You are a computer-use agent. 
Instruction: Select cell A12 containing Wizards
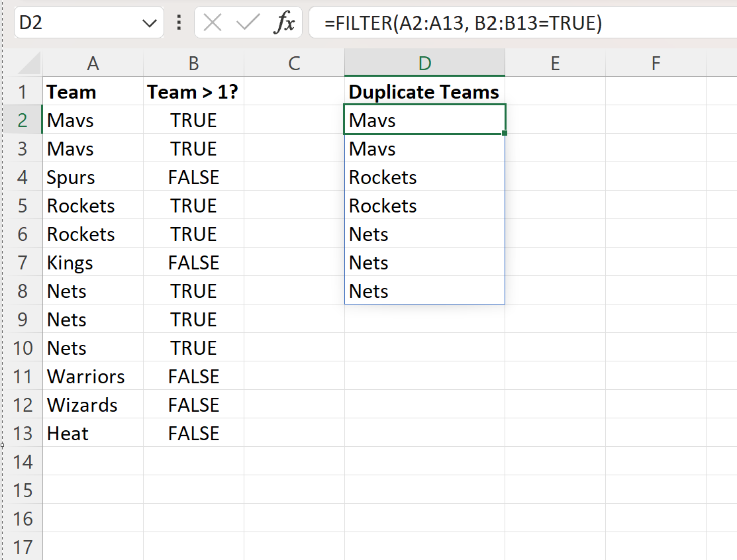(93, 405)
